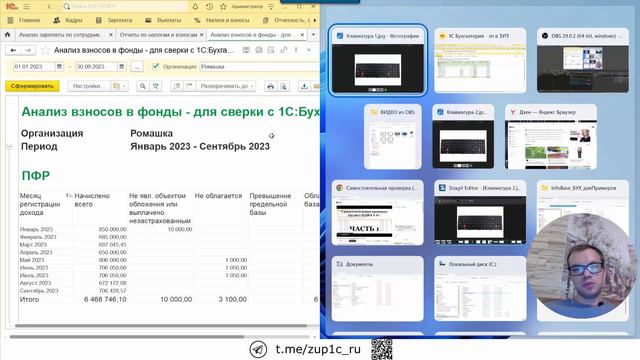Screen dimensions: 640x360
Task: Click the find magnifier icon in report toolbar
Action: [x=142, y=86]
